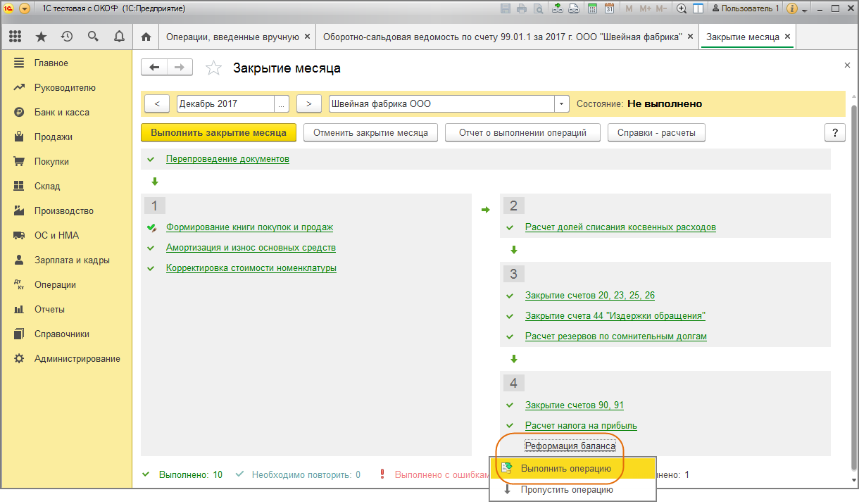Click the window layout panels icon
The width and height of the screenshot is (859, 504).
point(698,8)
